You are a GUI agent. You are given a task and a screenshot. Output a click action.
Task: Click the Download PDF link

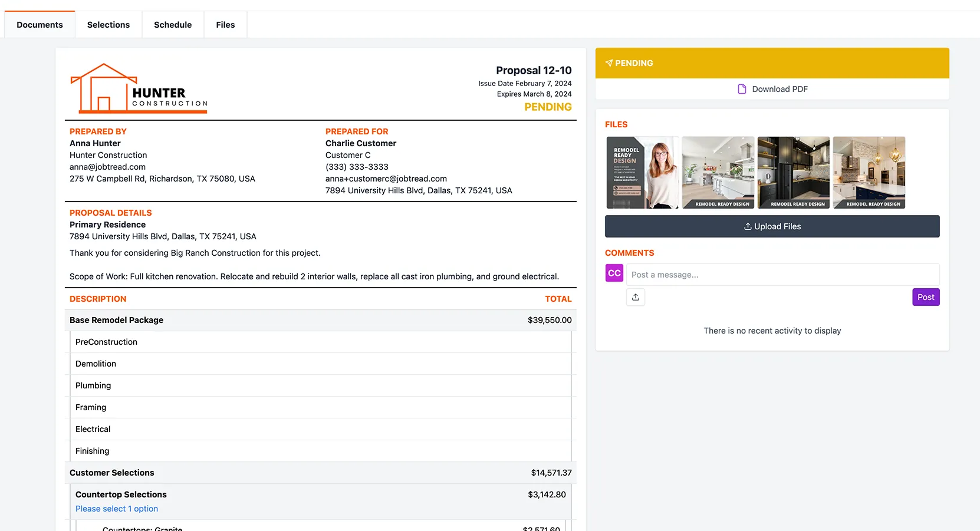click(780, 89)
